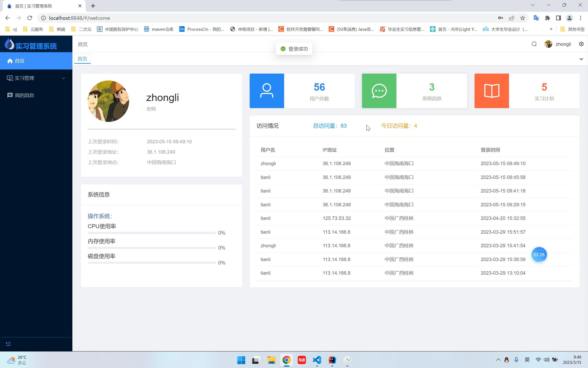The width and height of the screenshot is (588, 368).
Task: Click the 用户总数 count 56
Action: point(319,87)
